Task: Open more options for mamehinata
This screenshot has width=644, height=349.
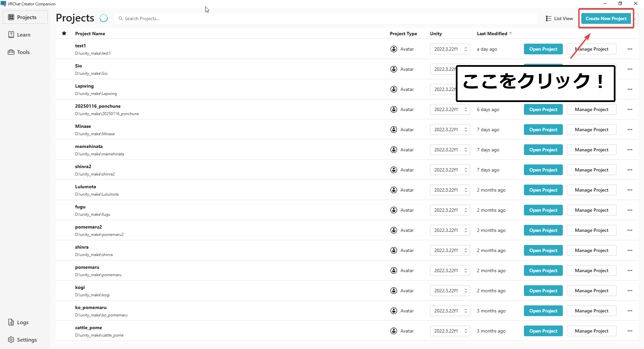Action: [x=630, y=150]
